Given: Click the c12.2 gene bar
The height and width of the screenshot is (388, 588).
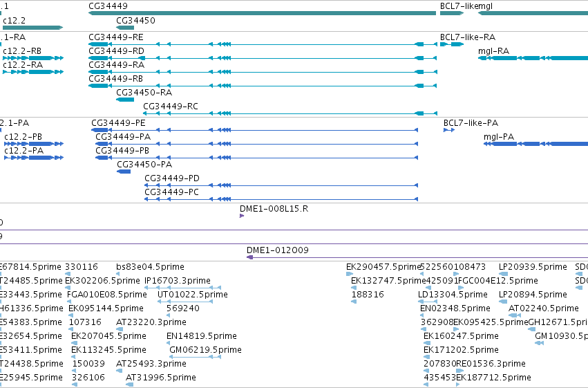Looking at the screenshot, I should [x=32, y=28].
